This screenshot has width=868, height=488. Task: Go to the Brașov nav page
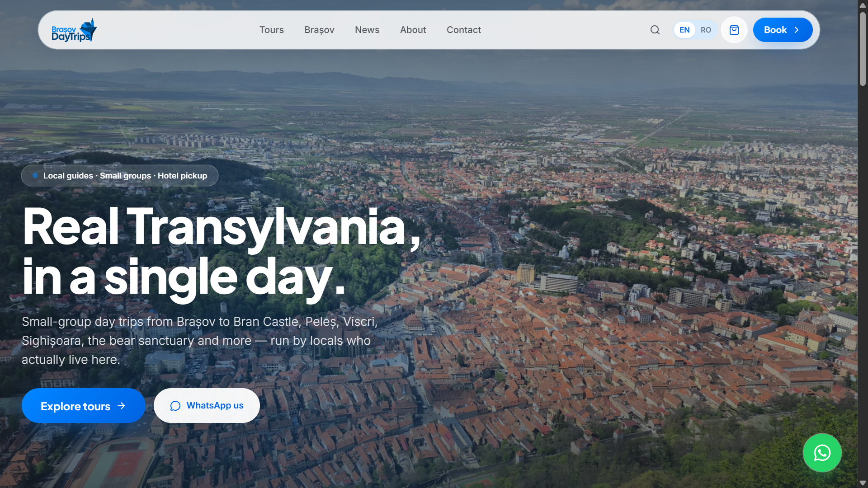click(319, 30)
